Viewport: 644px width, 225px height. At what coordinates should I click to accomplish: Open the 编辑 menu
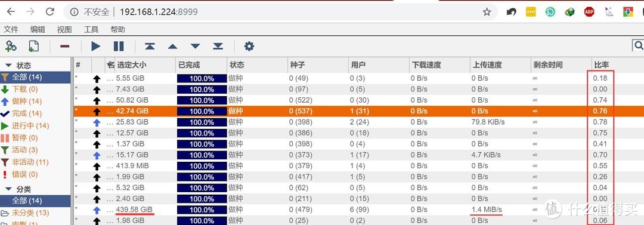coord(38,30)
